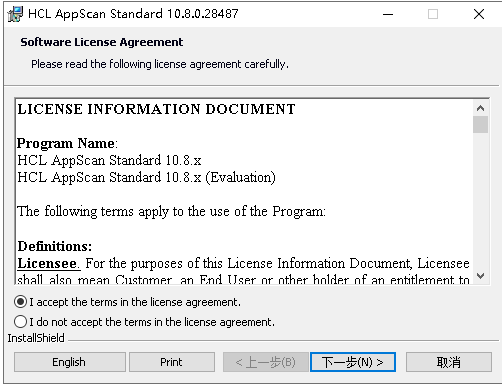Click the LICENSE INFORMATION DOCUMENT heading
This screenshot has height=385, width=502.
point(156,109)
